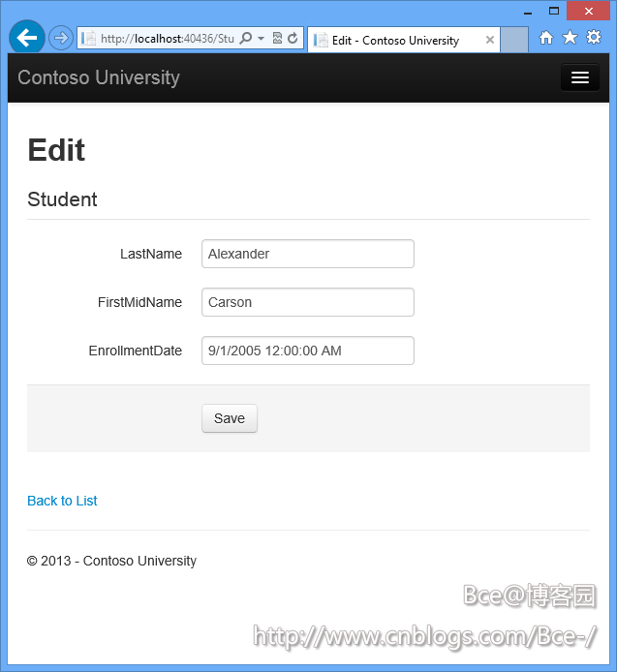Viewport: 617px width, 672px height.
Task: Minimize the browser window
Action: (x=528, y=13)
